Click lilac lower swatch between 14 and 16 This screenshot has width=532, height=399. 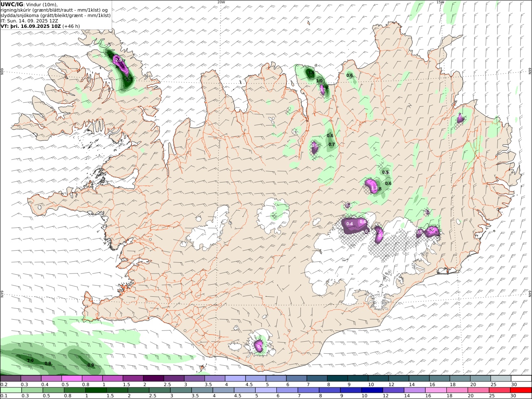point(415,390)
